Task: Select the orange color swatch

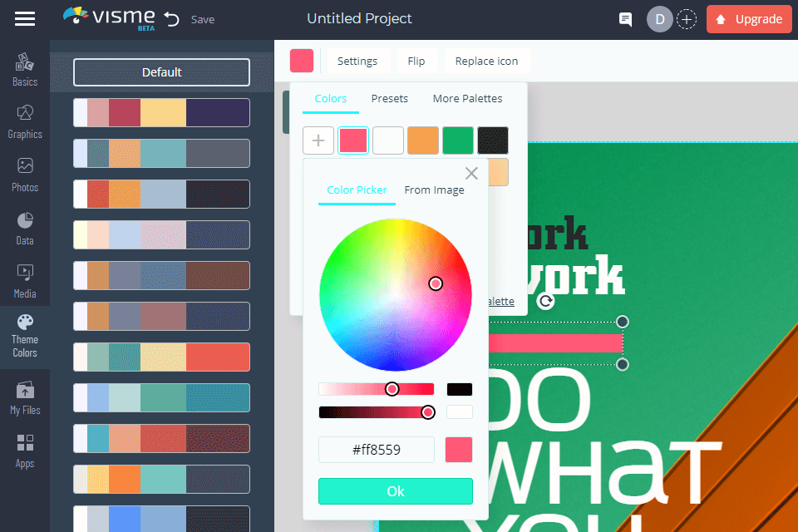Action: (423, 140)
